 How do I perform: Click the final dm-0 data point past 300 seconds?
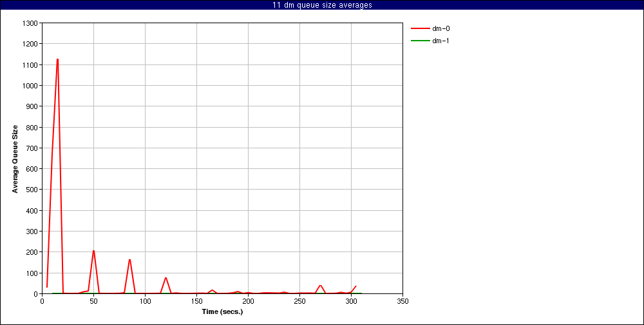tap(355, 286)
